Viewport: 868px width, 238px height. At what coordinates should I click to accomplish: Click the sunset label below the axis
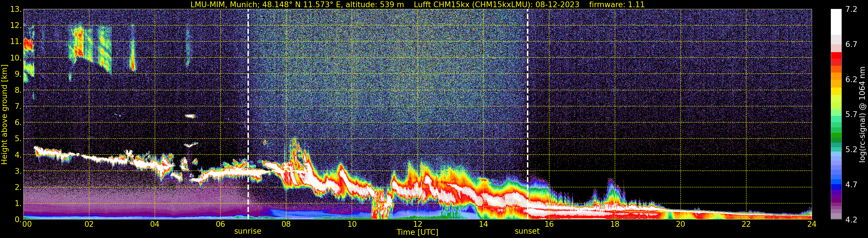[x=527, y=231]
